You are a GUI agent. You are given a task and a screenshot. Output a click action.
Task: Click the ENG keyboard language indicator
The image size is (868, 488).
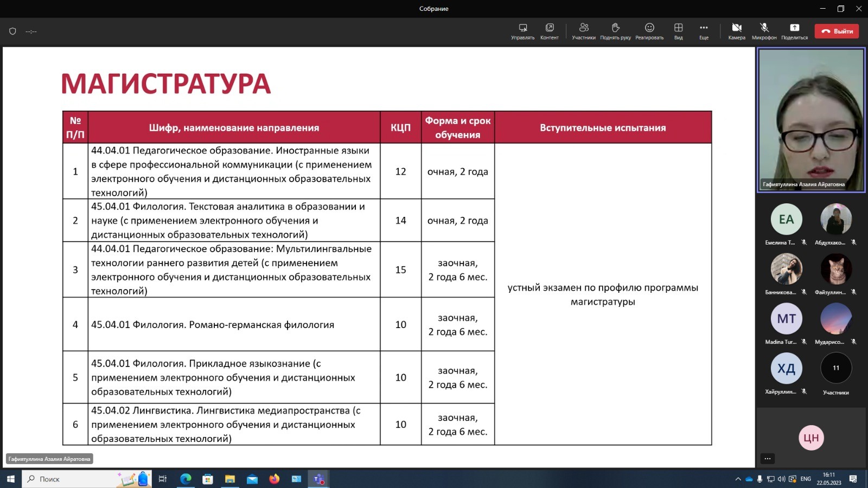click(x=805, y=479)
